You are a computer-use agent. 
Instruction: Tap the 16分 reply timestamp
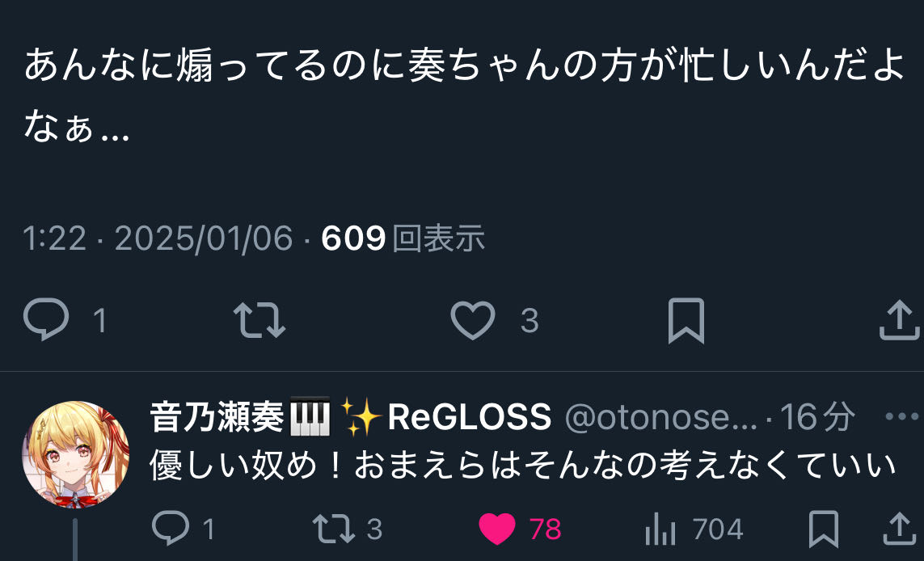click(x=817, y=417)
